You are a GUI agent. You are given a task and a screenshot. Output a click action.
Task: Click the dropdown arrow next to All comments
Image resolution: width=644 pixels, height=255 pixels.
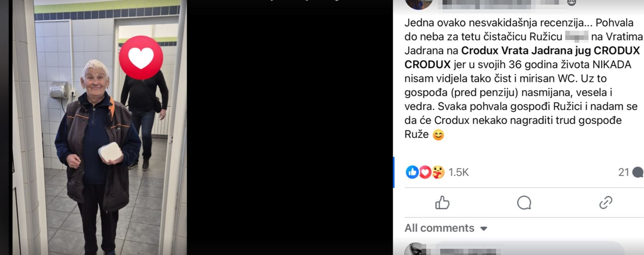(x=483, y=229)
